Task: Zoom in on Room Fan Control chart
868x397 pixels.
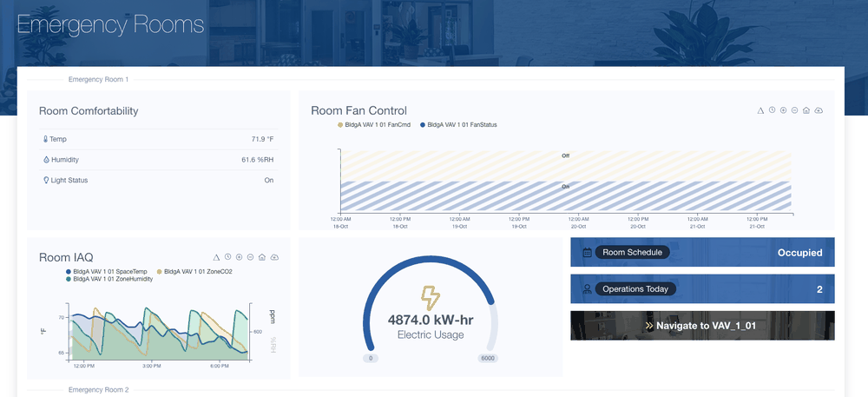Action: (x=783, y=110)
